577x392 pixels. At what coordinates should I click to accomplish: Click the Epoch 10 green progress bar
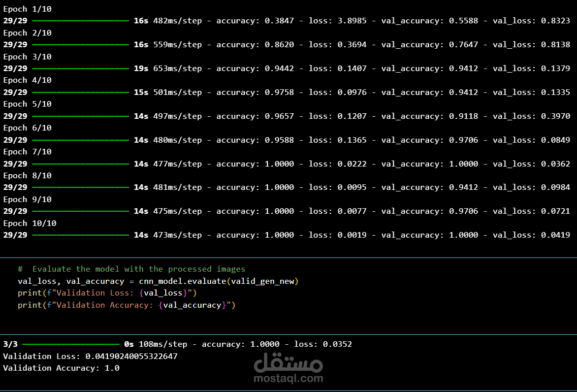point(81,235)
